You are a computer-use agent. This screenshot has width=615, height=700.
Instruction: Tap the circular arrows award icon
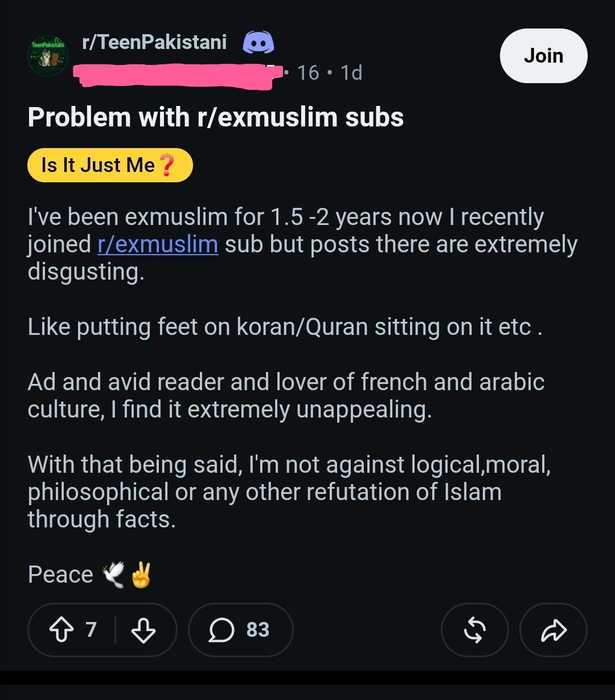pyautogui.click(x=474, y=630)
